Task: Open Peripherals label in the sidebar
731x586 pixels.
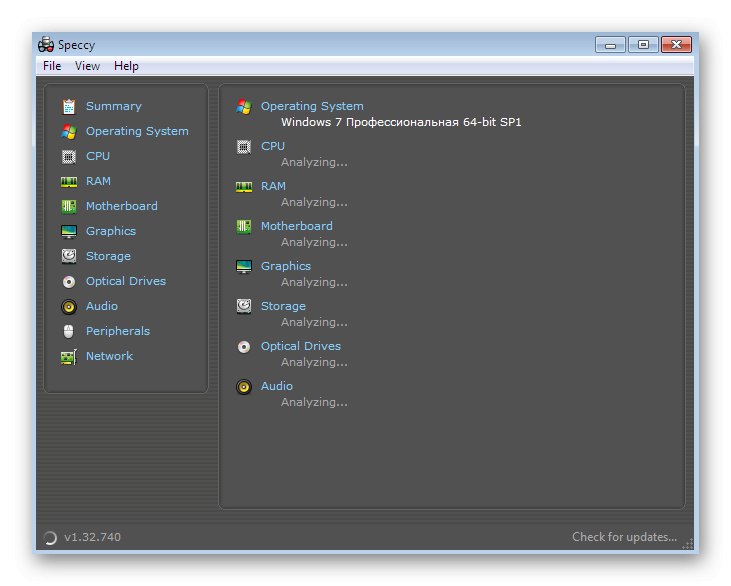Action: click(x=118, y=331)
